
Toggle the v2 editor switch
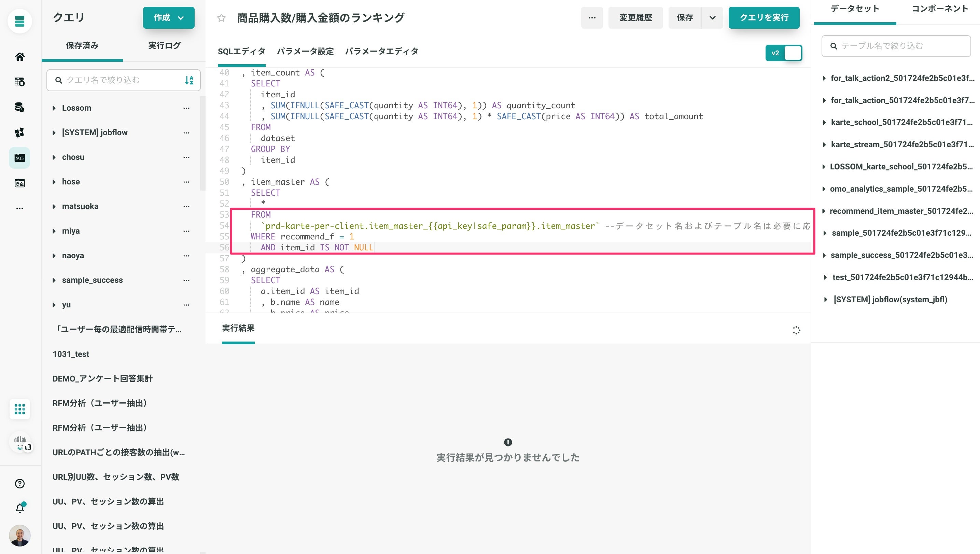[784, 53]
